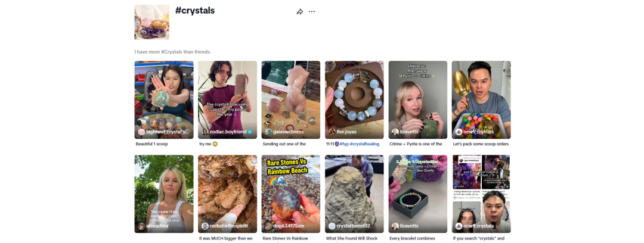Click the zodiac.boyfriend profile avatar
The width and height of the screenshot is (644, 243).
(x=205, y=132)
